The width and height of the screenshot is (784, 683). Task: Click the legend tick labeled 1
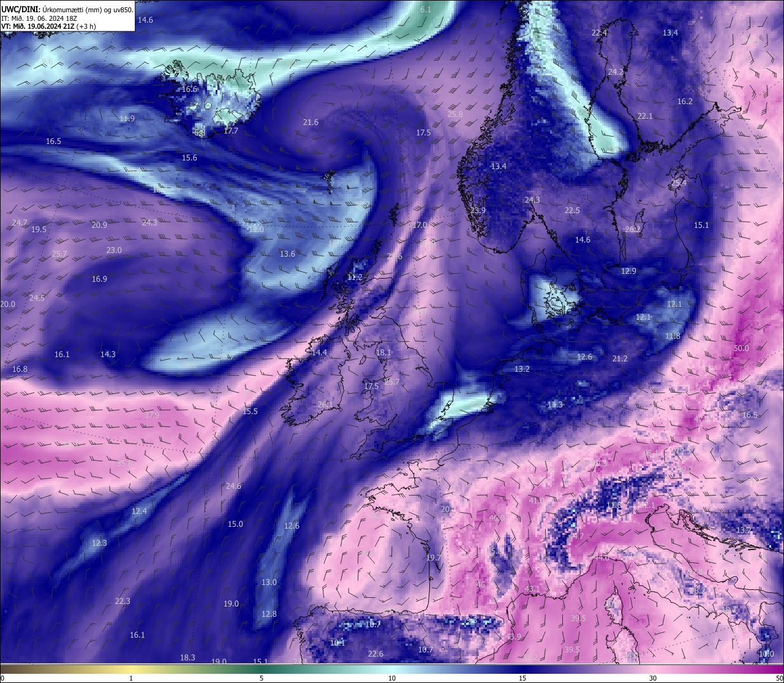coord(131,678)
